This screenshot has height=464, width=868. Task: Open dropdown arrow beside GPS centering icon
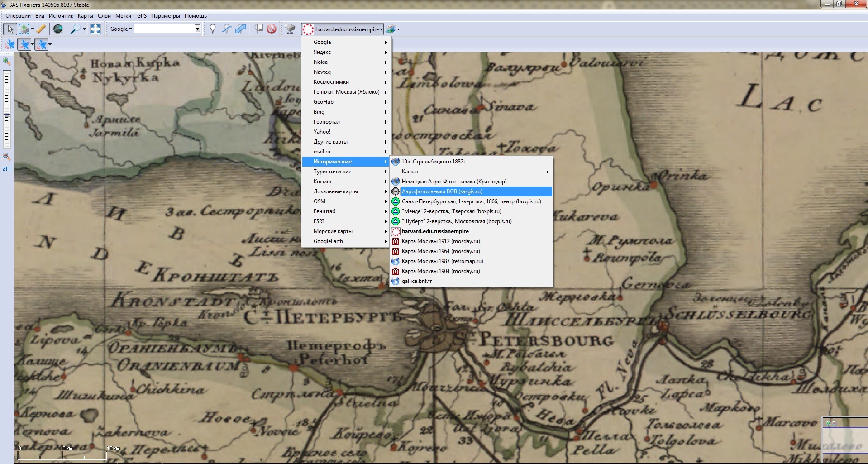point(50,44)
